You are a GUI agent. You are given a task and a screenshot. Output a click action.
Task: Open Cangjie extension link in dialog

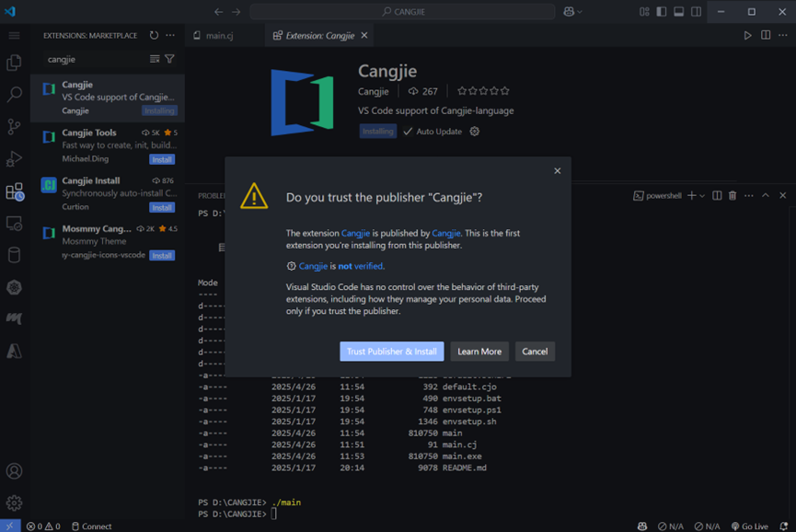(355, 233)
